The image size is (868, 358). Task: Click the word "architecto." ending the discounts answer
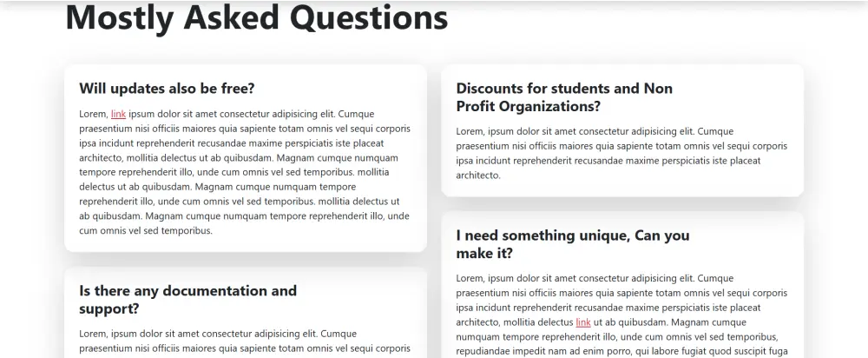[478, 176]
